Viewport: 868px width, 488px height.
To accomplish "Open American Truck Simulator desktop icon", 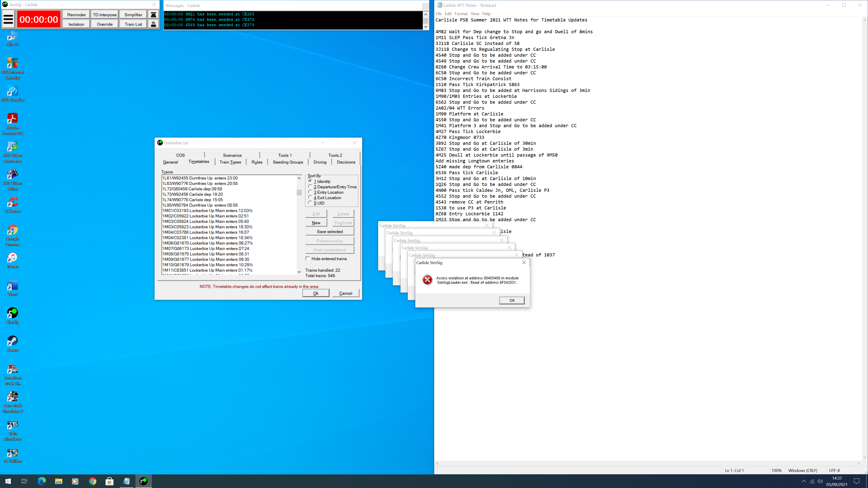I will coord(12,375).
